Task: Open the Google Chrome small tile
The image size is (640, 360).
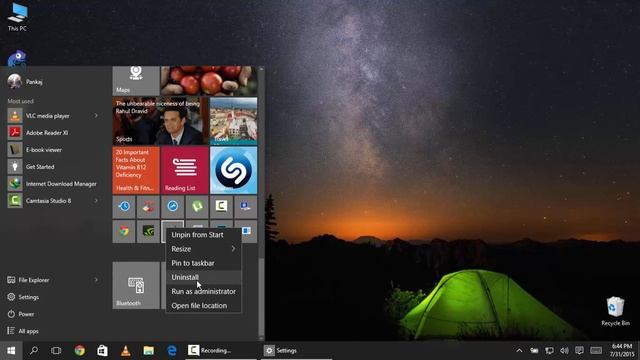Action: [124, 231]
